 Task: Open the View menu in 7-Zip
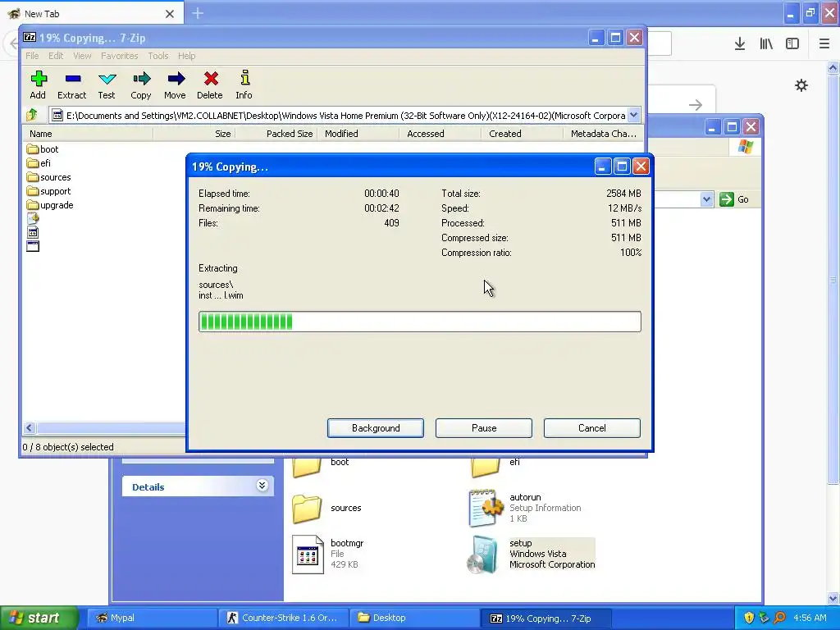[x=82, y=56]
